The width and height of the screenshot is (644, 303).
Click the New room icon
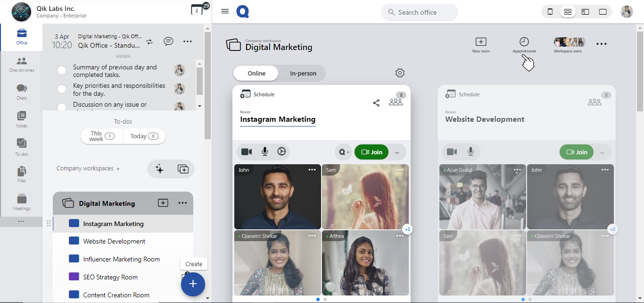tap(481, 42)
